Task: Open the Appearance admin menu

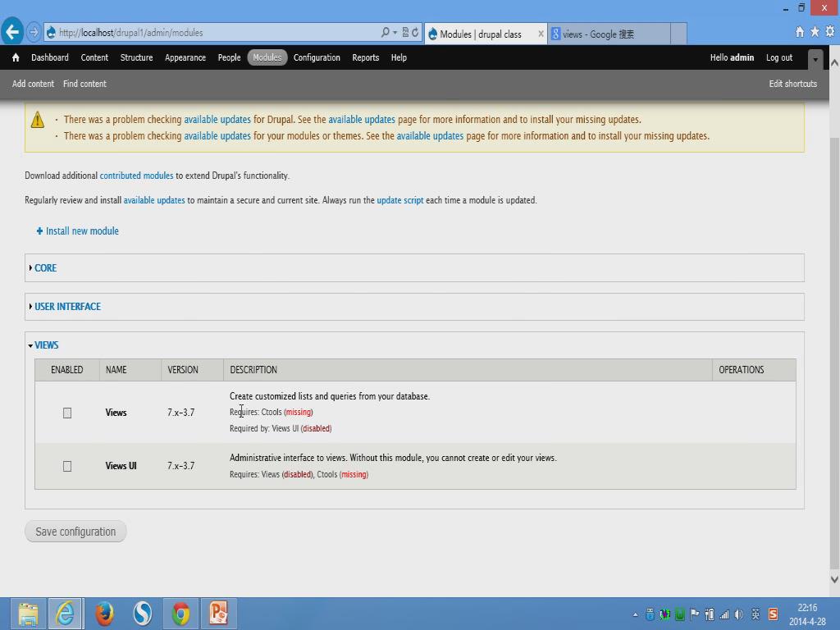Action: 185,57
